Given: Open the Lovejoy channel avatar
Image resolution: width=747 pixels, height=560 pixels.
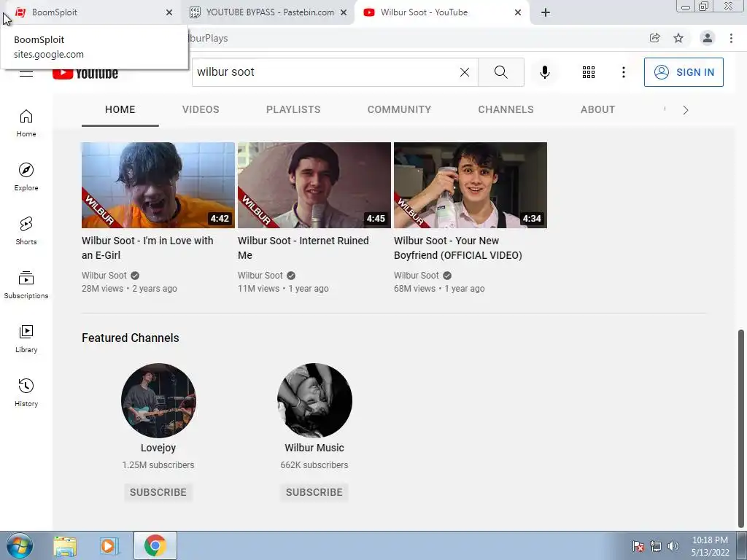Looking at the screenshot, I should pos(158,400).
